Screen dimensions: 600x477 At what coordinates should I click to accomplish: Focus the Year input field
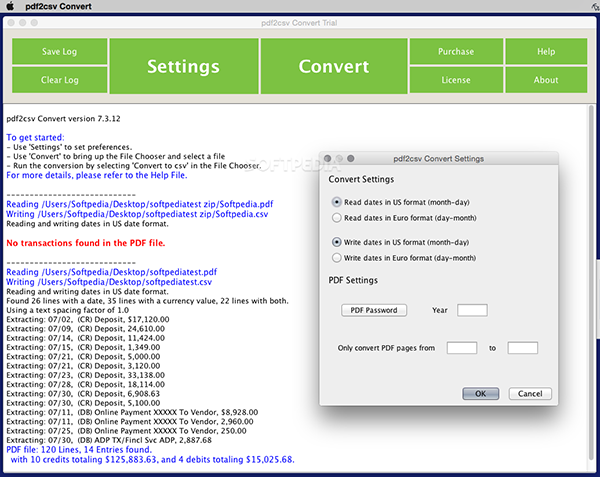coord(472,310)
